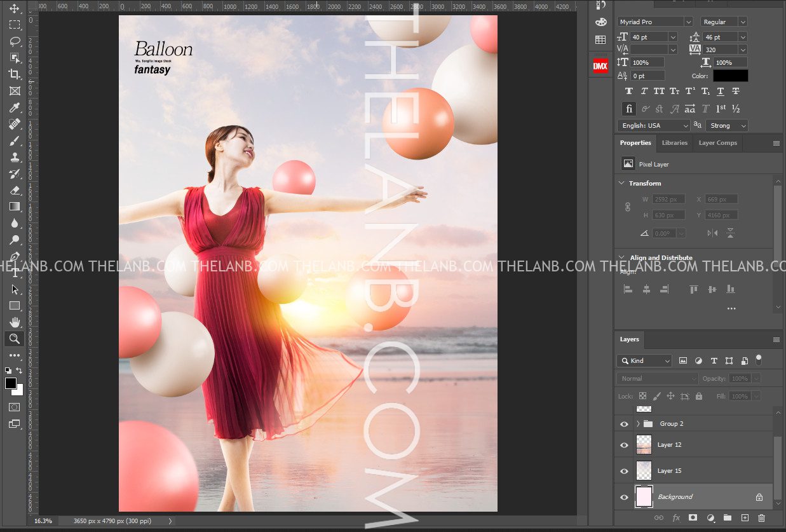Switch to the Libraries tab
Screen dimensions: 786x532
pyautogui.click(x=674, y=143)
